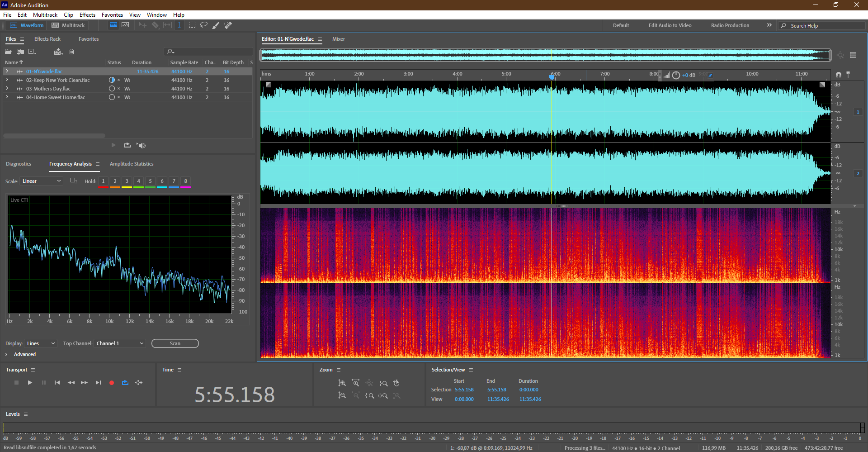This screenshot has height=452, width=868.
Task: Click the Skip Selection transport icon
Action: pyautogui.click(x=139, y=383)
